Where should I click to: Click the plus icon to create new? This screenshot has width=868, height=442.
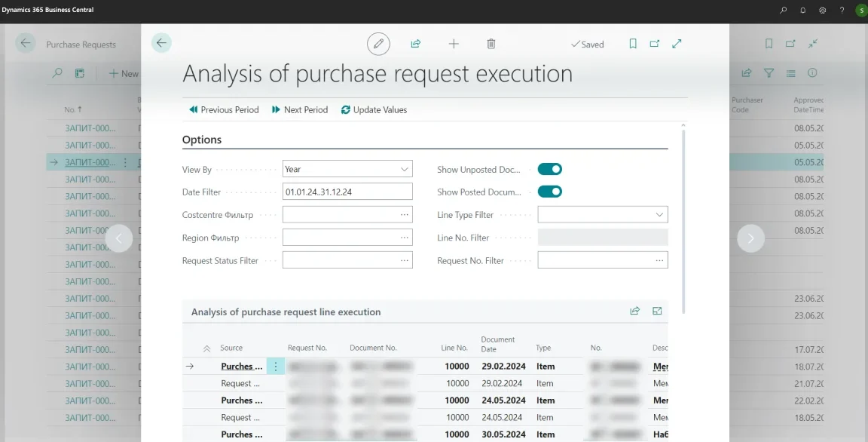[454, 44]
